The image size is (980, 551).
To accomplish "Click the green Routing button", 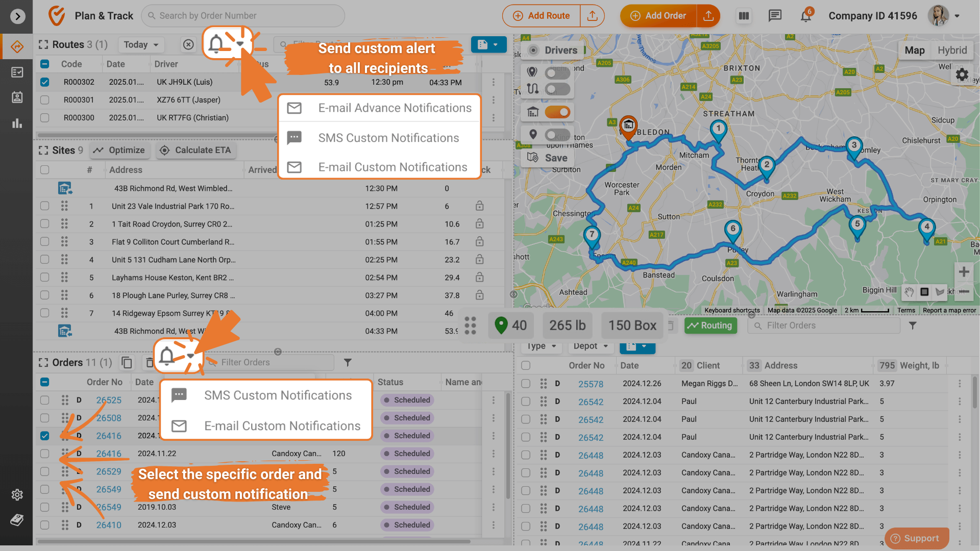I will point(710,325).
